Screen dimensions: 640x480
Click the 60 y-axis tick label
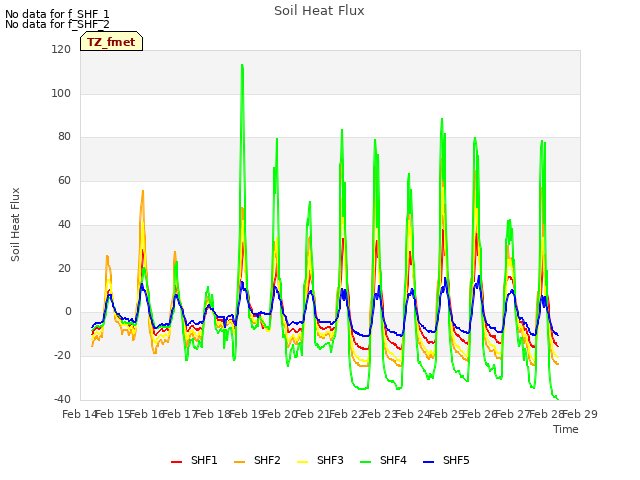[64, 180]
